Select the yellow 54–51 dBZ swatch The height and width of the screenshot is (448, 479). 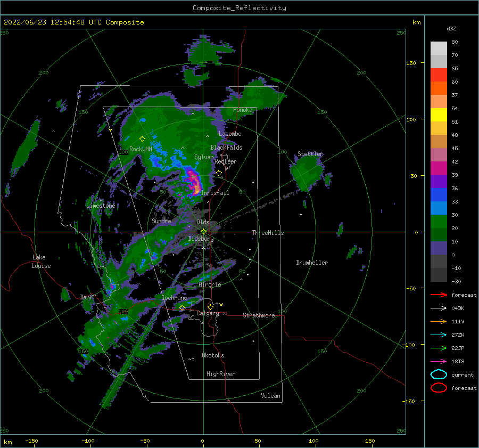[x=439, y=115]
